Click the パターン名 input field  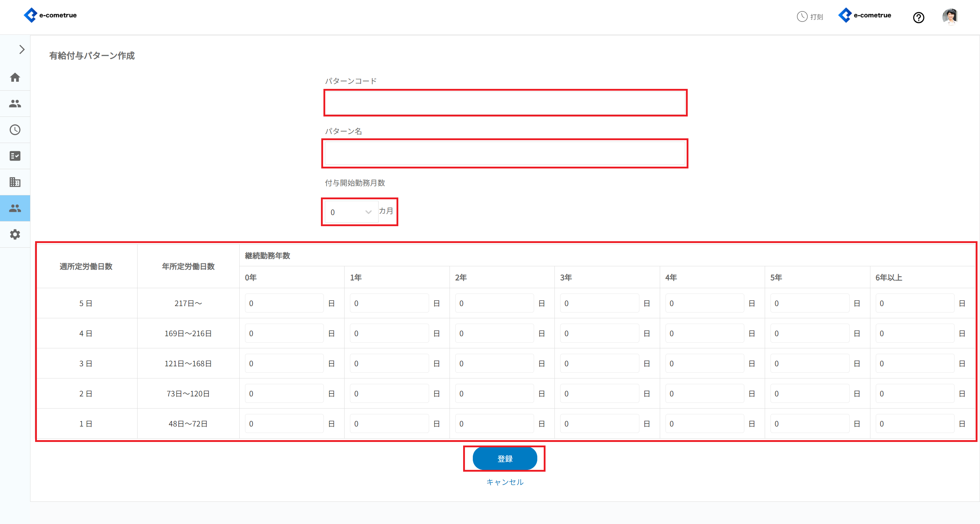pyautogui.click(x=505, y=153)
